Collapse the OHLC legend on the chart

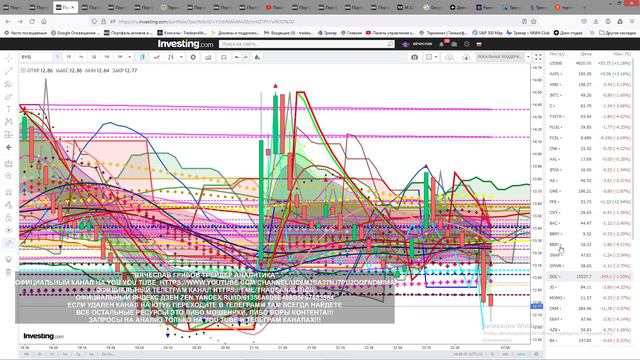coord(23,71)
